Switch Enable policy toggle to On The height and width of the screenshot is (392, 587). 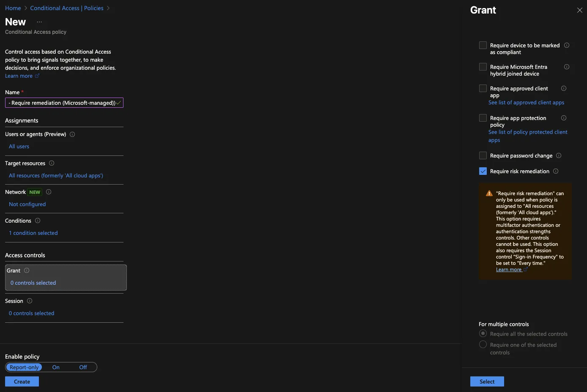tap(56, 367)
